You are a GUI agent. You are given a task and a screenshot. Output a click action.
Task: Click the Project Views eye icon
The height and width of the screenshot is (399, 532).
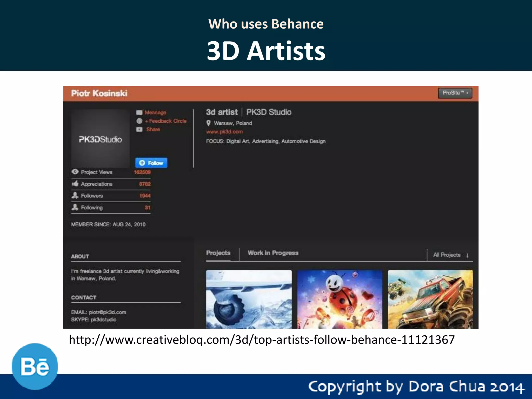(x=75, y=172)
